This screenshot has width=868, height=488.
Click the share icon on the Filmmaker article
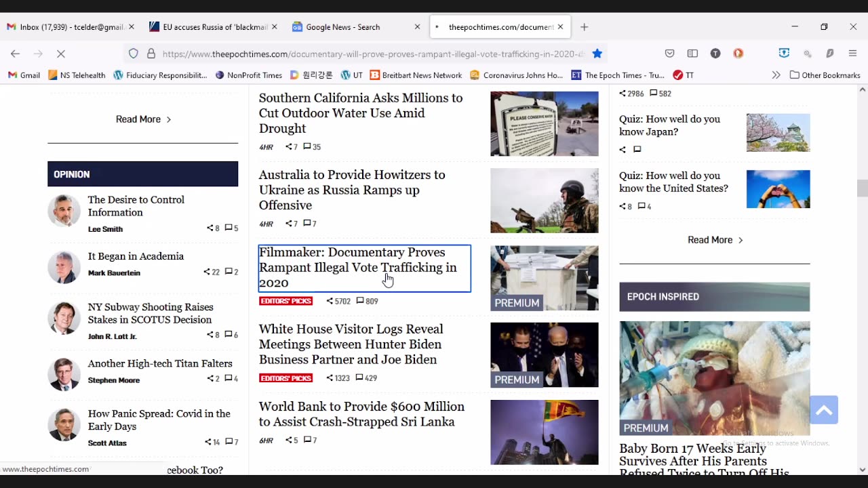pos(330,301)
